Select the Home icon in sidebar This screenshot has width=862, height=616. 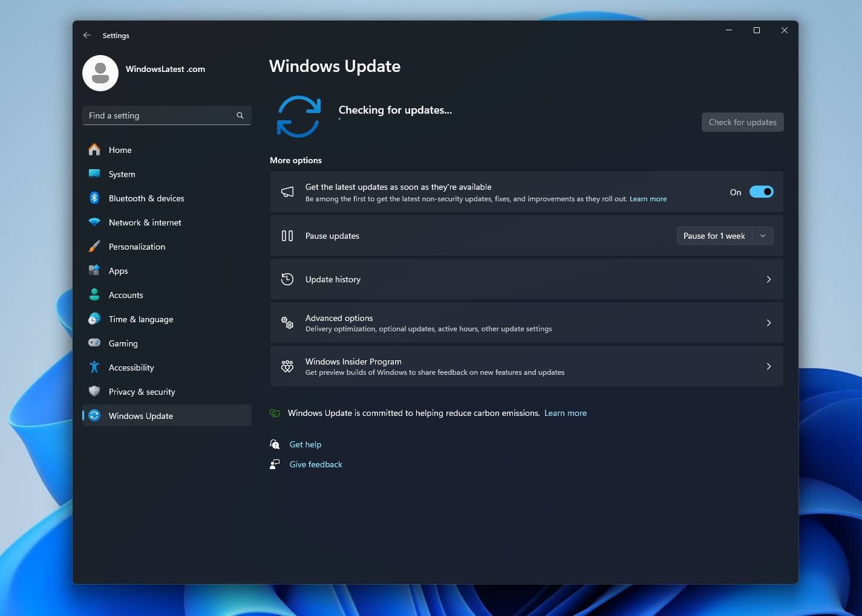click(x=95, y=149)
